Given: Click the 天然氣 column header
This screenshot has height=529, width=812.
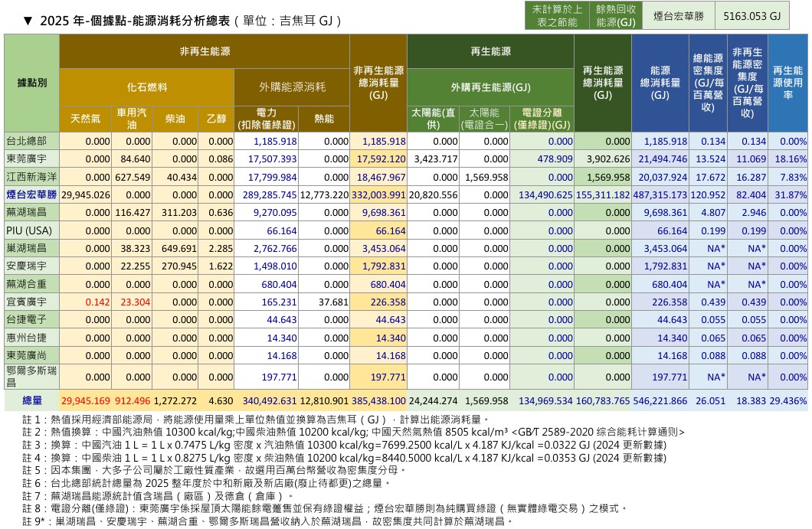Looking at the screenshot, I should click(85, 119).
